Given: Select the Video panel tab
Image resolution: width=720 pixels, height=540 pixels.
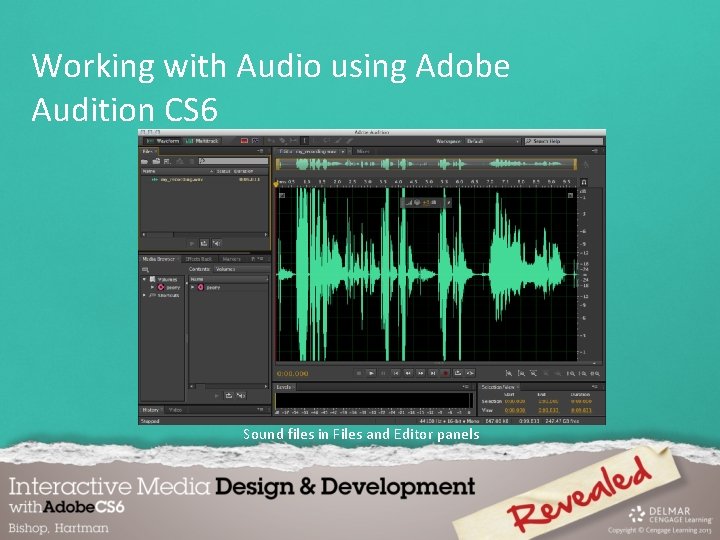Looking at the screenshot, I should coord(175,410).
